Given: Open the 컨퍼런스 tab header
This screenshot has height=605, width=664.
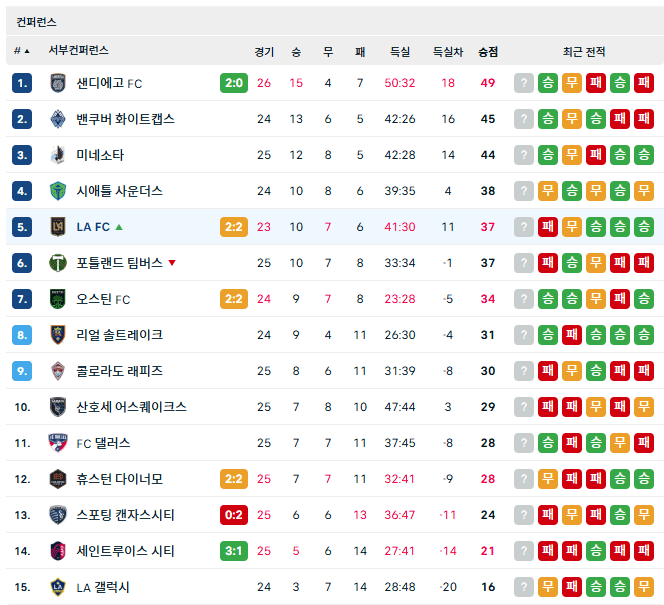Looking at the screenshot, I should (x=36, y=22).
